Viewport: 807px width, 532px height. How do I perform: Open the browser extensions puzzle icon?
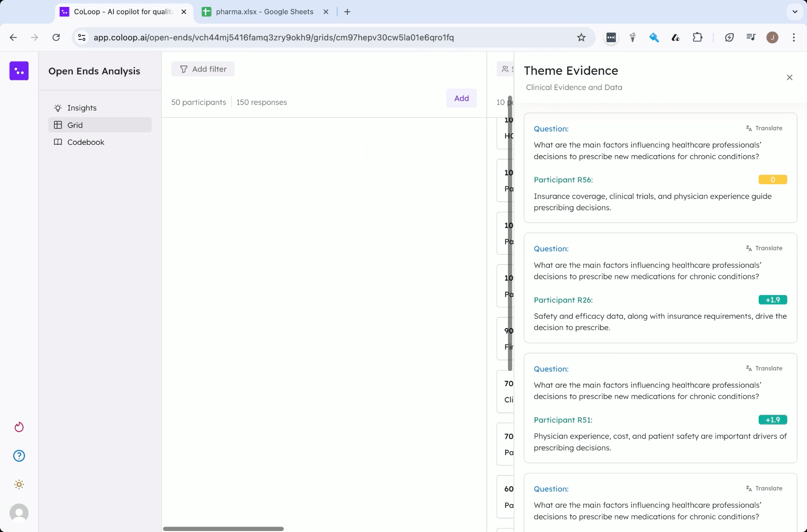tap(698, 37)
